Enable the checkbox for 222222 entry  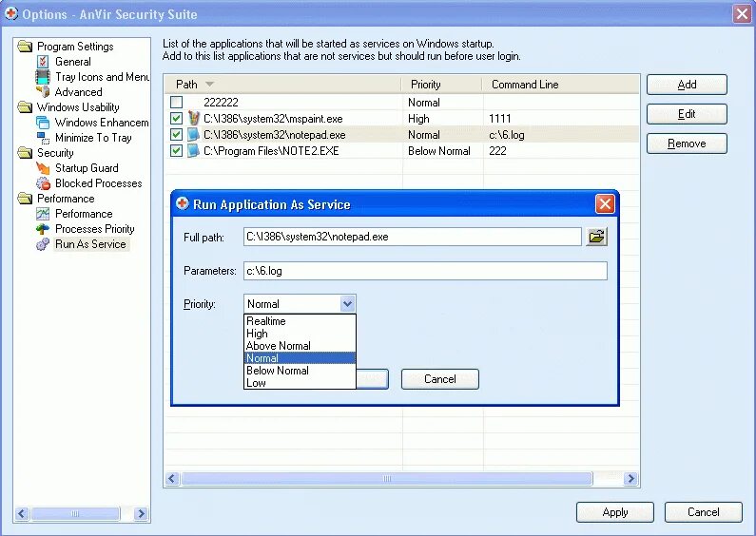click(x=177, y=103)
